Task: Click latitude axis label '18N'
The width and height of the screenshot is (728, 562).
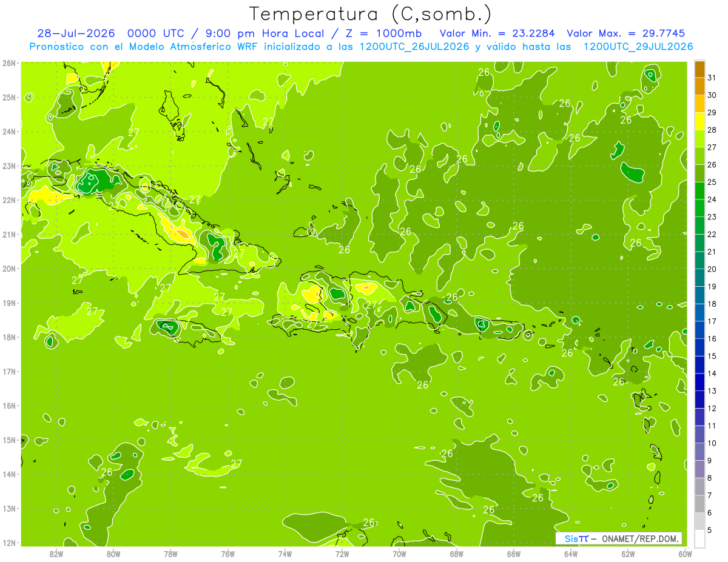Action: click(8, 337)
